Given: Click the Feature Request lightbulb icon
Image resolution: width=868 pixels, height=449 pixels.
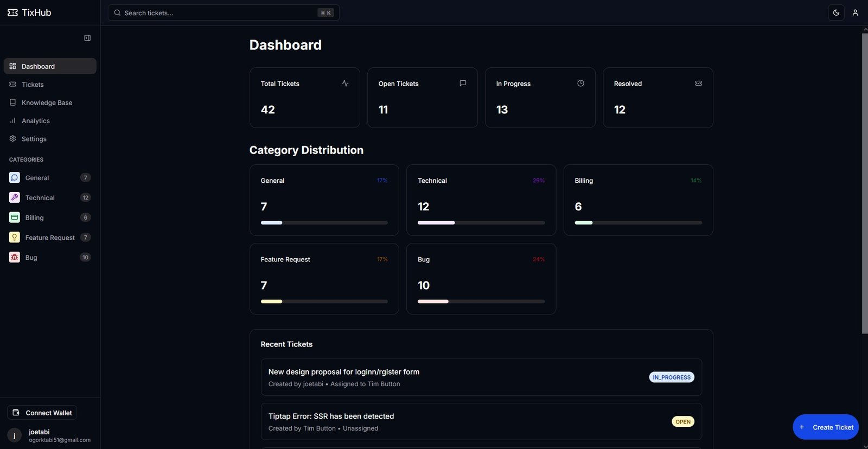Looking at the screenshot, I should pyautogui.click(x=15, y=238).
